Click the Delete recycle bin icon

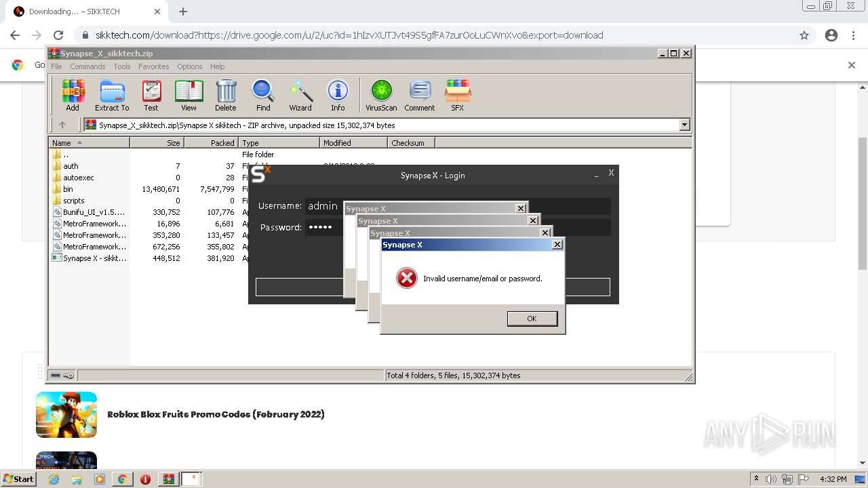click(226, 96)
